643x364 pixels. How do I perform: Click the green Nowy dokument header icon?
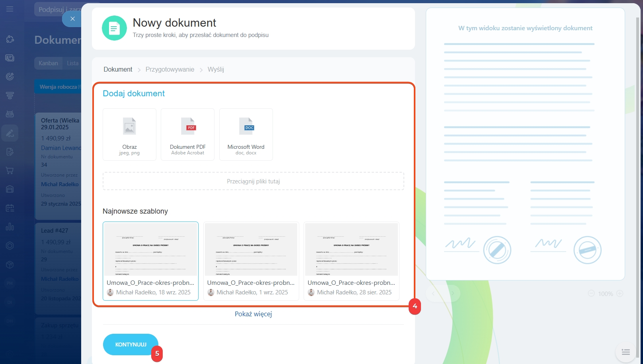click(114, 28)
